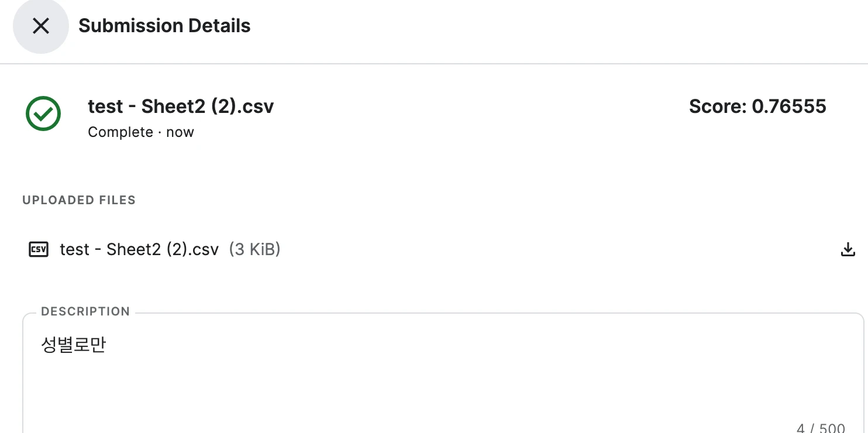
Task: Focus the Description text box
Action: 443,374
